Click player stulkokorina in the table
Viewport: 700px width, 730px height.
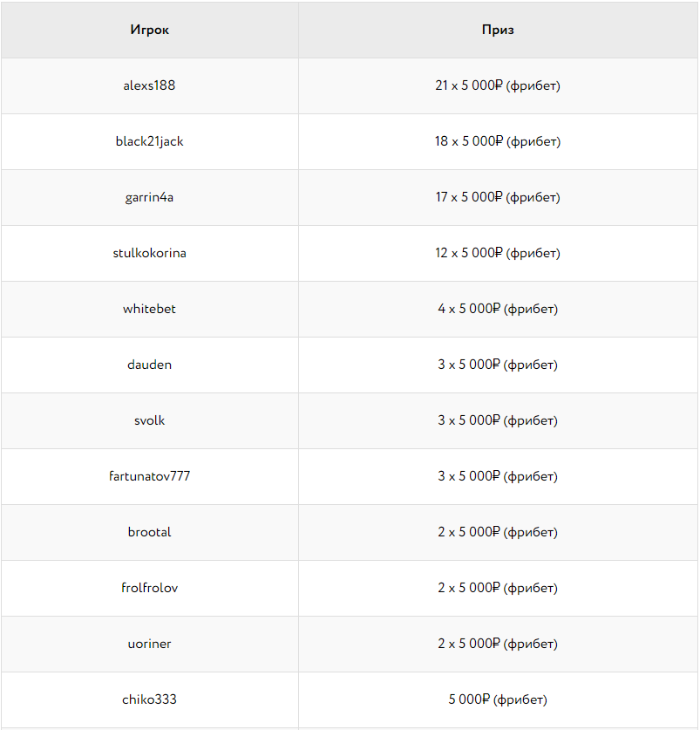tap(149, 253)
